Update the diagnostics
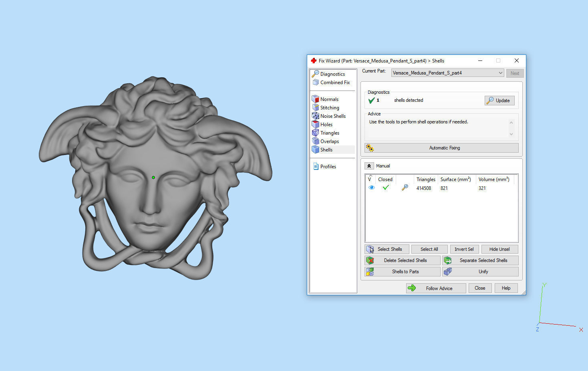Image resolution: width=588 pixels, height=371 pixels. pyautogui.click(x=499, y=101)
